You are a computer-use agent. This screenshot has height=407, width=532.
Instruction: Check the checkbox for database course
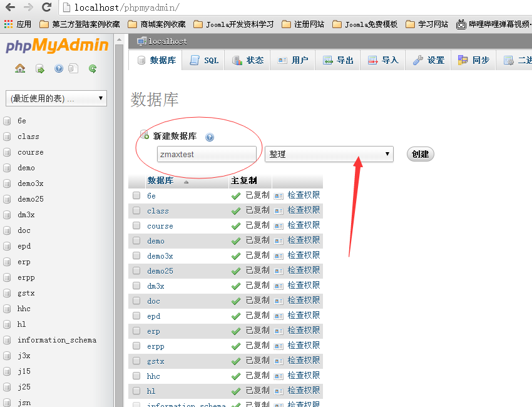pos(136,225)
